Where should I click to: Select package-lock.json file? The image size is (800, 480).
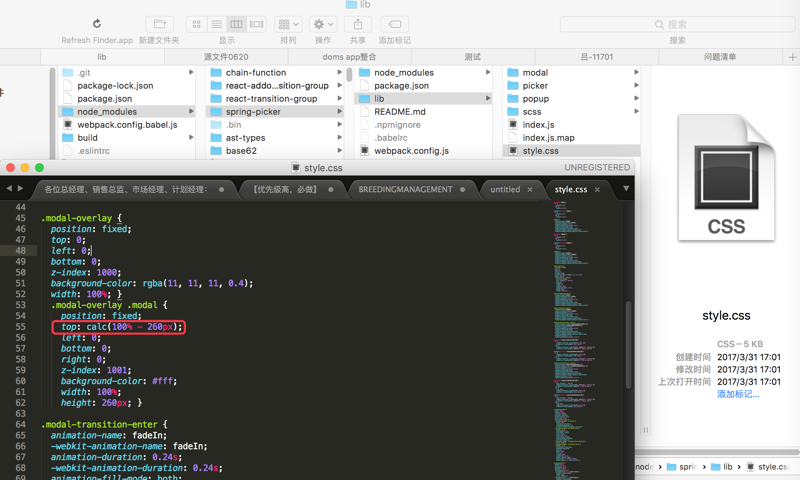(127, 86)
